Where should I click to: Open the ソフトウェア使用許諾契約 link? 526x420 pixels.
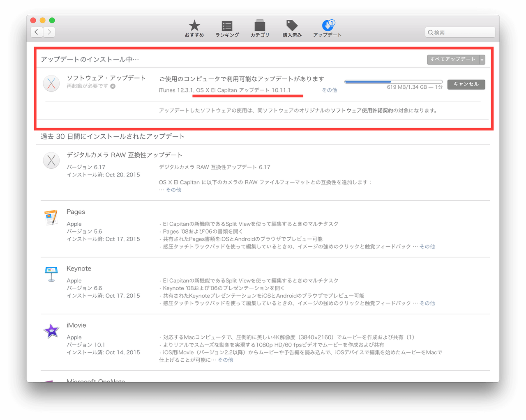[362, 110]
